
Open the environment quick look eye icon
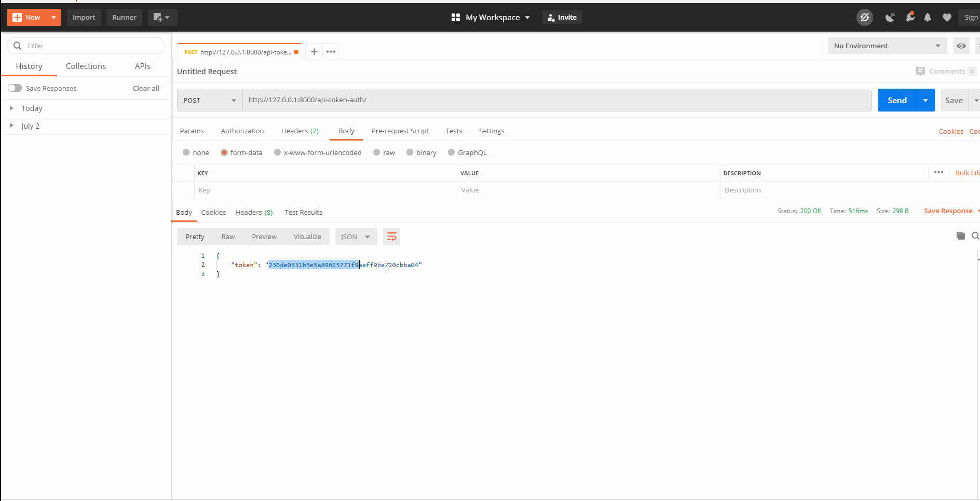[961, 46]
